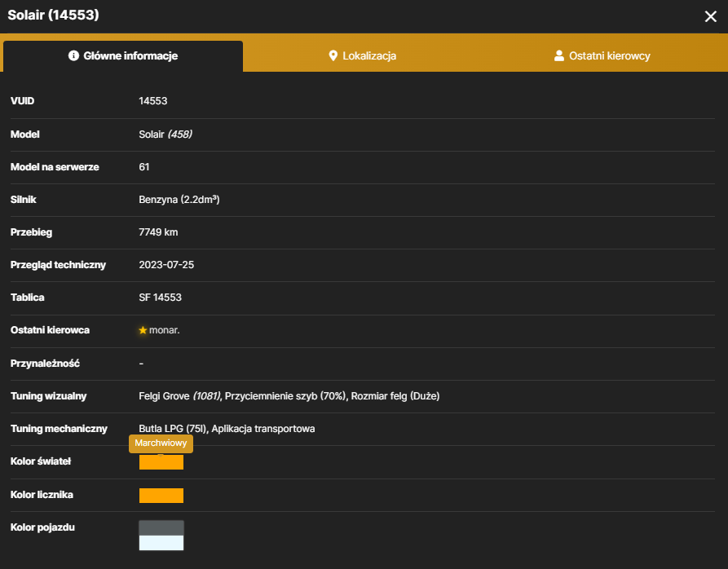728x569 pixels.
Task: Click the inspection date 2023-07-25
Action: click(166, 265)
